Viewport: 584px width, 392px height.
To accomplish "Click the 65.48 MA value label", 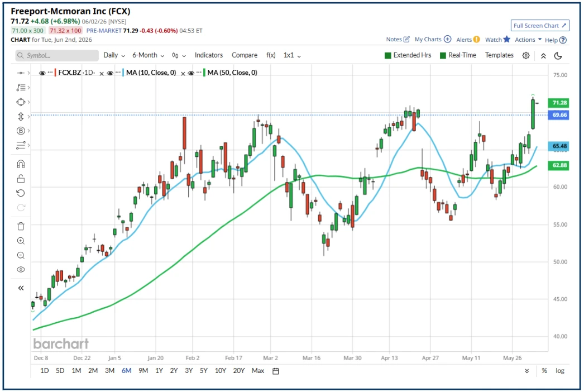I will coord(558,146).
